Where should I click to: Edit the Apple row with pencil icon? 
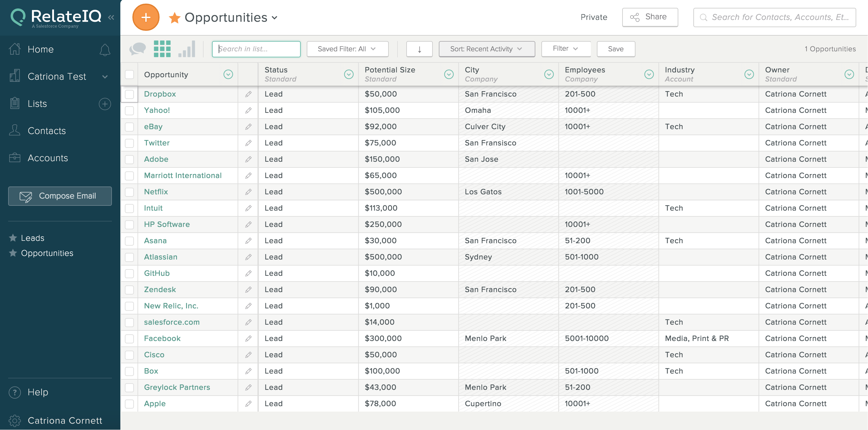pyautogui.click(x=248, y=404)
